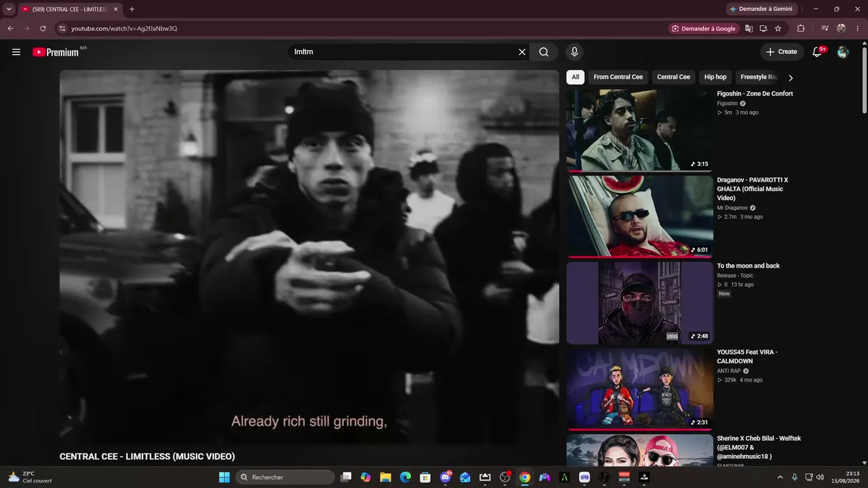The image size is (868, 488).
Task: Adjust volume via the tray speaker icon
Action: click(820, 477)
